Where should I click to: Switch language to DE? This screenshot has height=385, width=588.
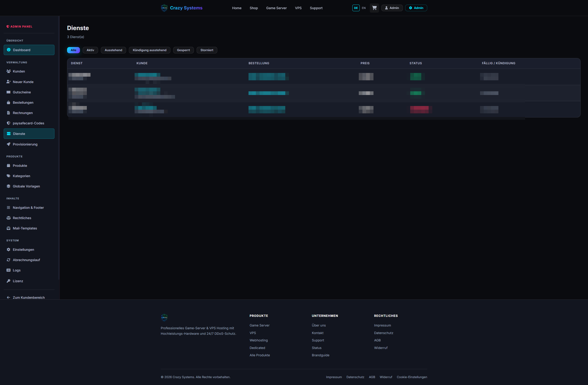point(356,8)
